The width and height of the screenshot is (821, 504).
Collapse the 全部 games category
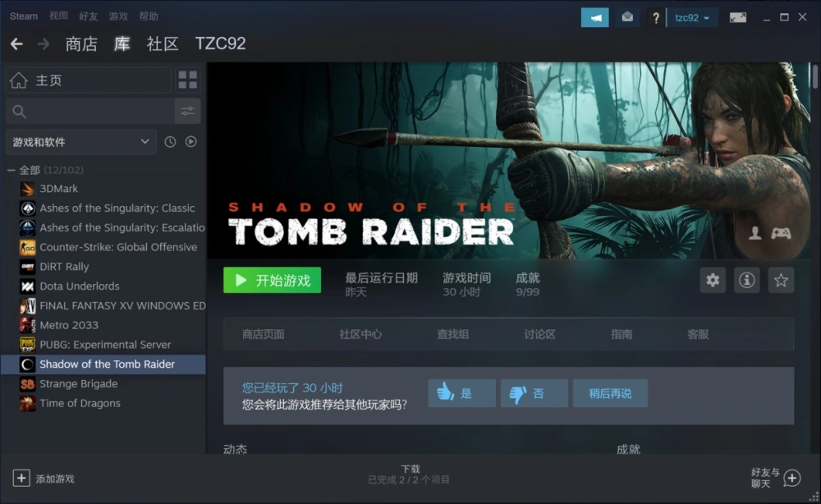[11, 170]
